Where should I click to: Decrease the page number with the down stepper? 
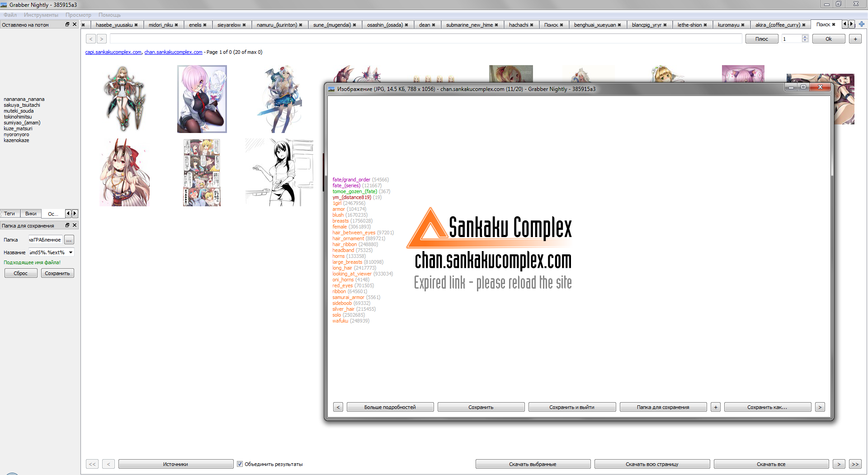(805, 41)
